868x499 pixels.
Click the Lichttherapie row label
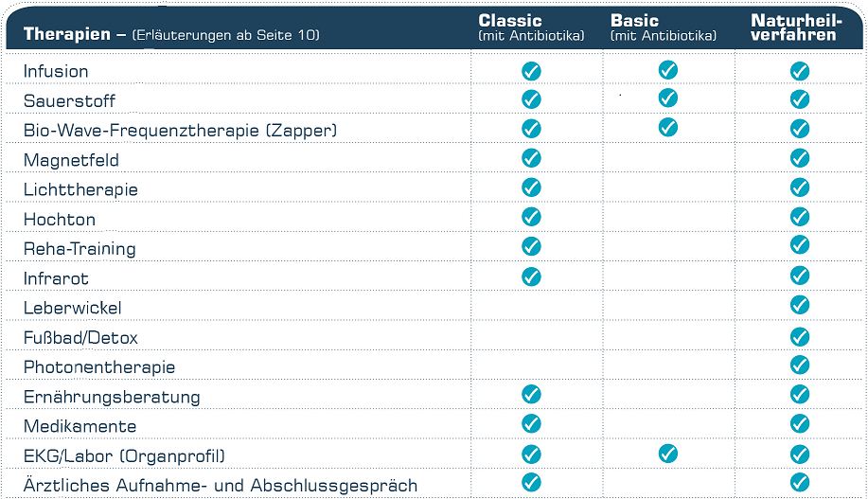coord(80,189)
